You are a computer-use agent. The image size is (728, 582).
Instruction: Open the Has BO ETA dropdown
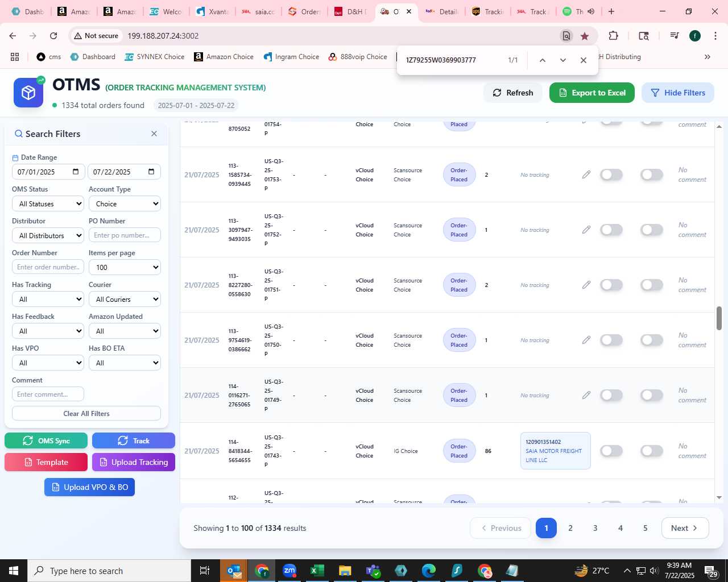[125, 363]
